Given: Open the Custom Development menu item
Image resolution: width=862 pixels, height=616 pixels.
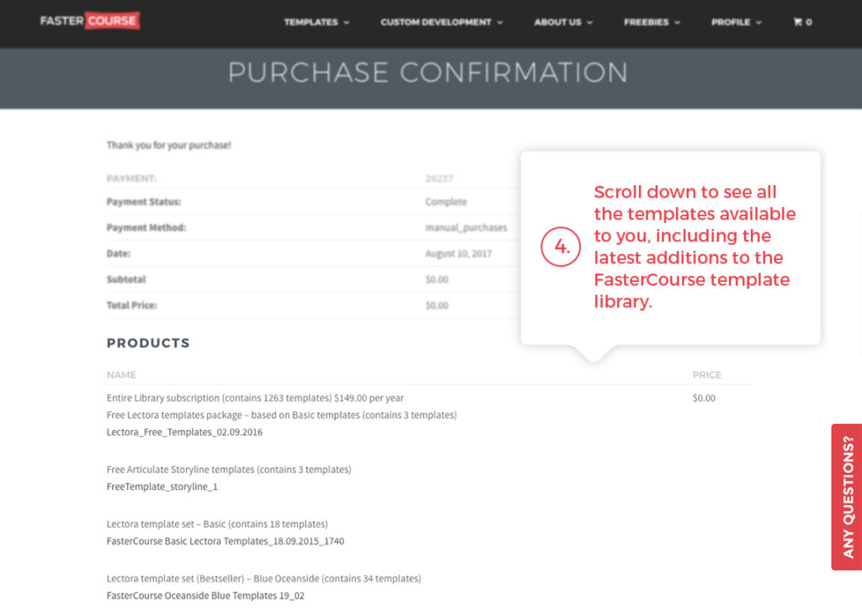Looking at the screenshot, I should coord(436,22).
